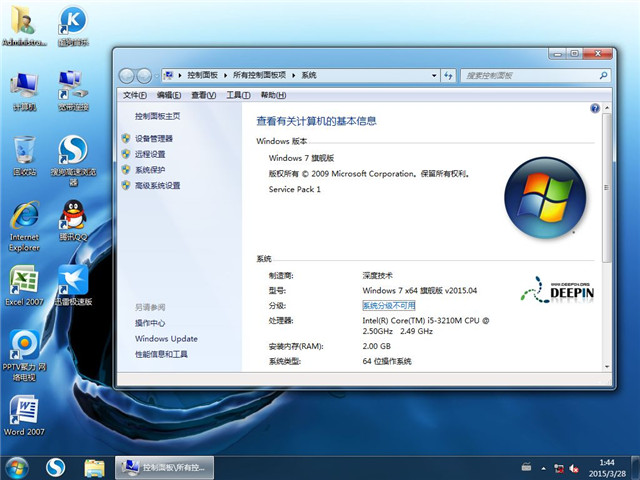Click the network tray icon
Image resolution: width=640 pixels, height=480 pixels.
558,468
